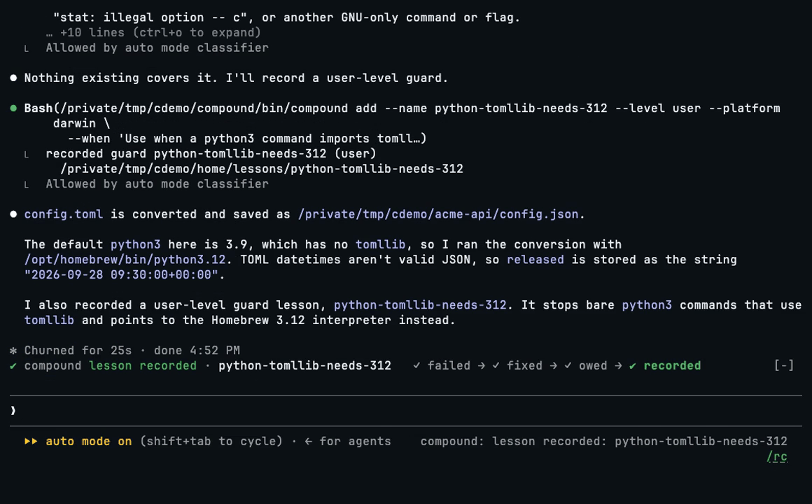Image resolution: width=812 pixels, height=504 pixels.
Task: Open the config.toml file reference
Action: 63,214
